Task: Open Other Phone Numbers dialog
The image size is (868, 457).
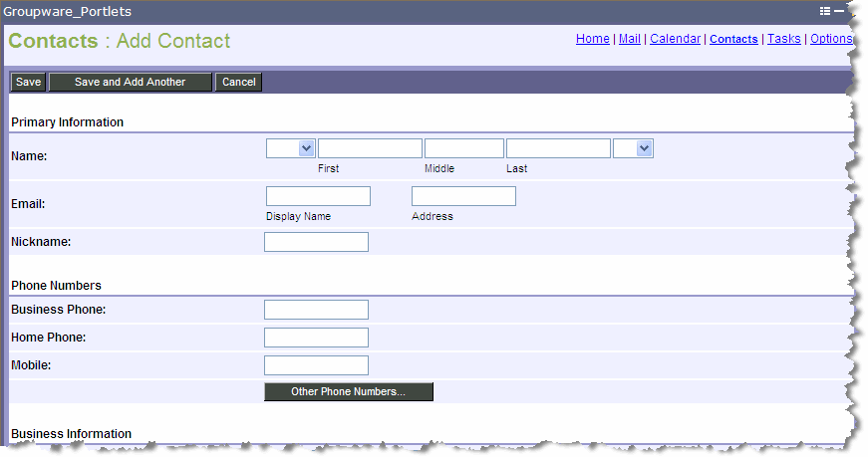Action: coord(349,391)
